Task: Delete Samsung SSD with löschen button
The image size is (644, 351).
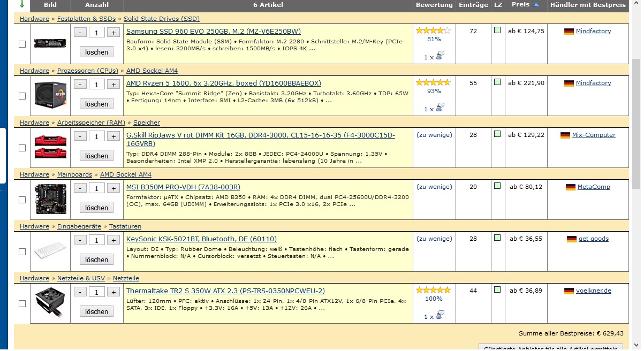Action: 96,52
